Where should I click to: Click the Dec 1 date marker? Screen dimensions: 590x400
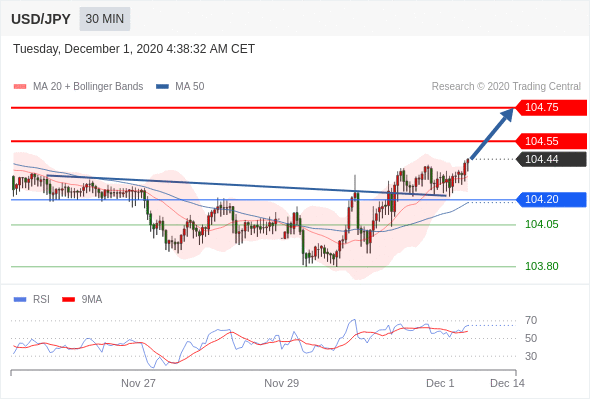[x=440, y=383]
